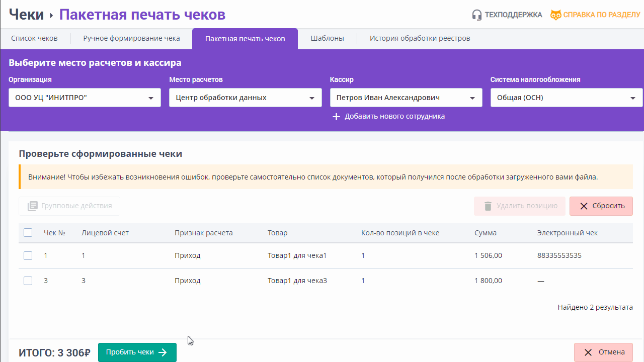Click the X icon on Отмена button
The image size is (644, 362).
tap(588, 352)
